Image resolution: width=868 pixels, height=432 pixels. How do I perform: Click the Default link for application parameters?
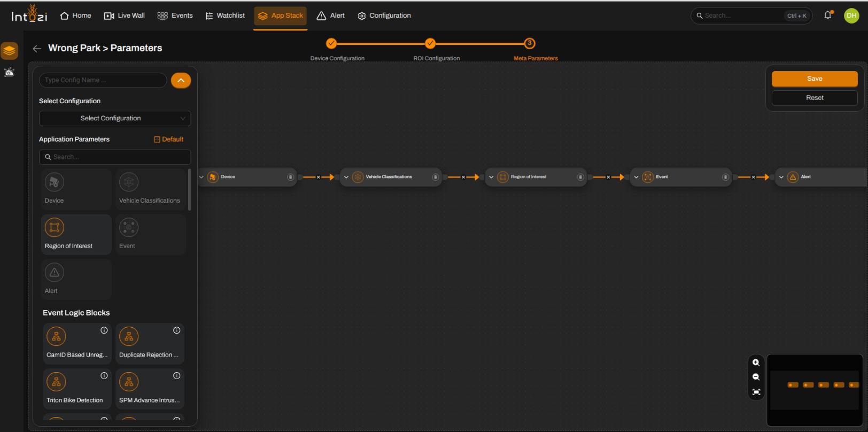click(x=168, y=139)
